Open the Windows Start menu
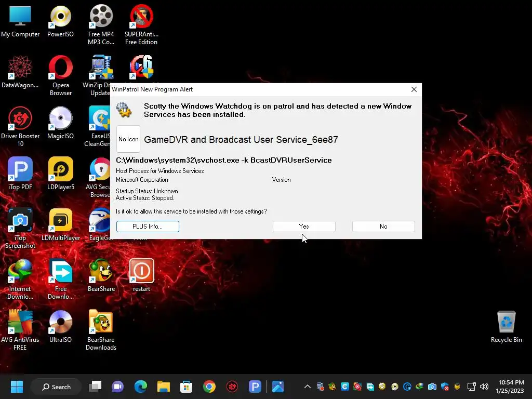Viewport: 532px width, 399px height. pos(17,387)
